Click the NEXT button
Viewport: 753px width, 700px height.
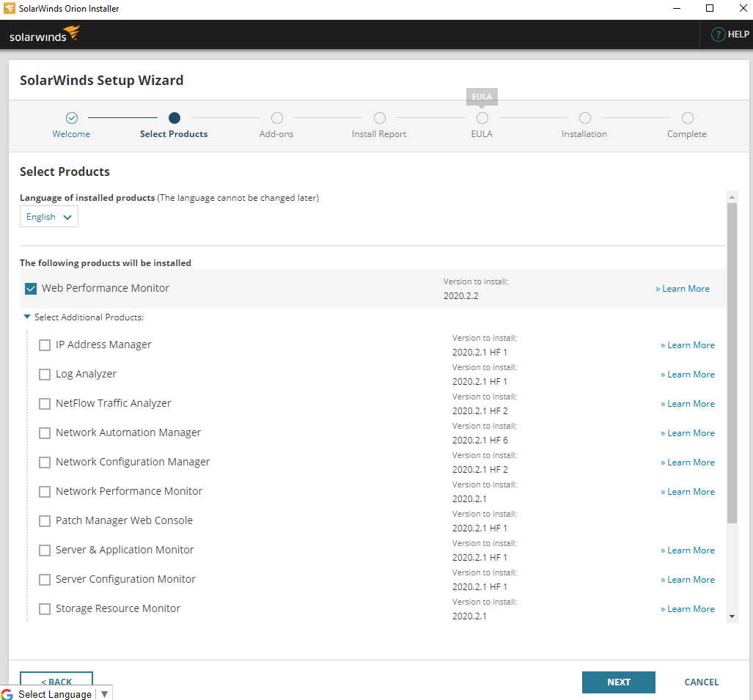[619, 682]
